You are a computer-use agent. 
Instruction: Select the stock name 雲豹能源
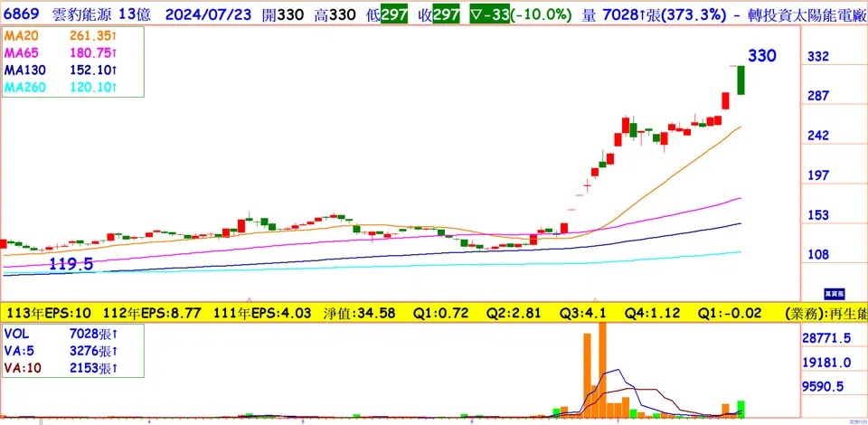tap(81, 14)
